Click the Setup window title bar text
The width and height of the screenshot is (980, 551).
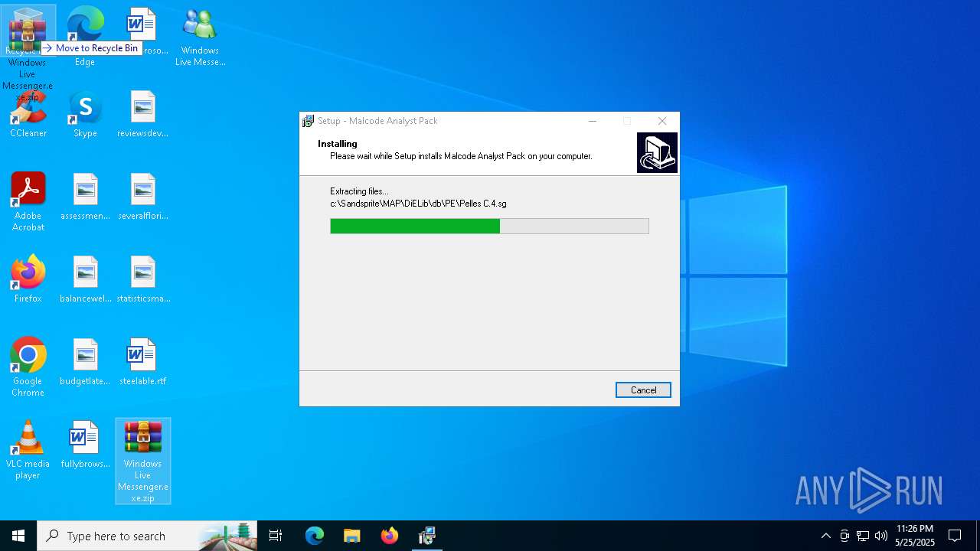(377, 121)
